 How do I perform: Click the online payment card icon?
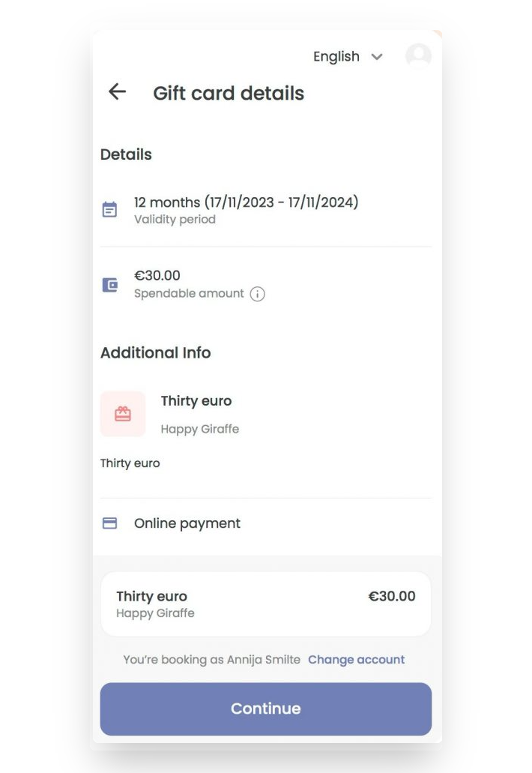(x=109, y=523)
